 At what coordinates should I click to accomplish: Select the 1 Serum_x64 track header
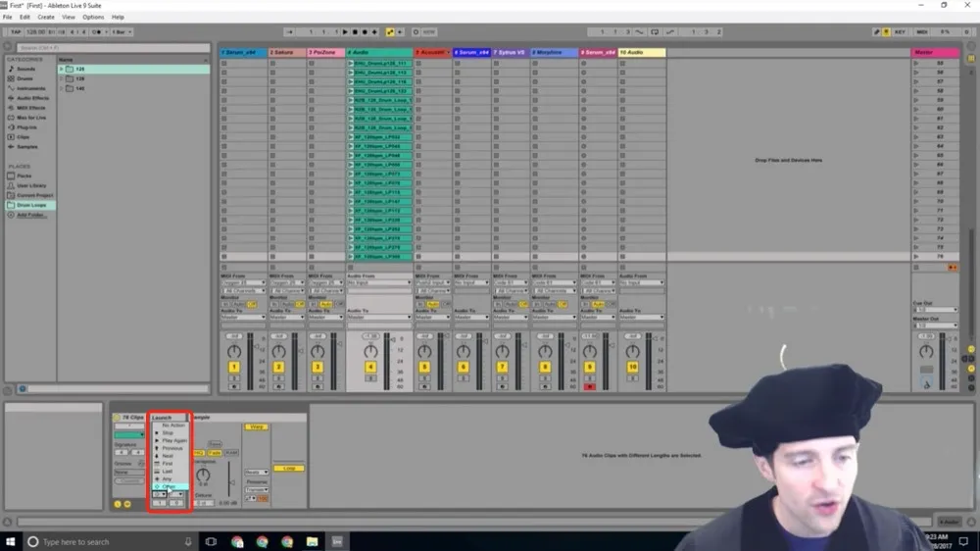tap(243, 53)
